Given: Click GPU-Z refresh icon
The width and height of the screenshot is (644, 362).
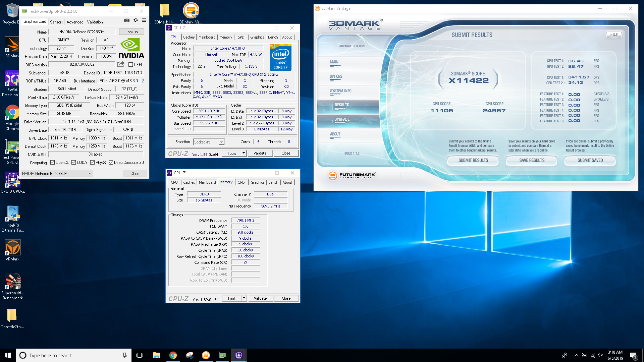Looking at the screenshot, I should point(136,20).
